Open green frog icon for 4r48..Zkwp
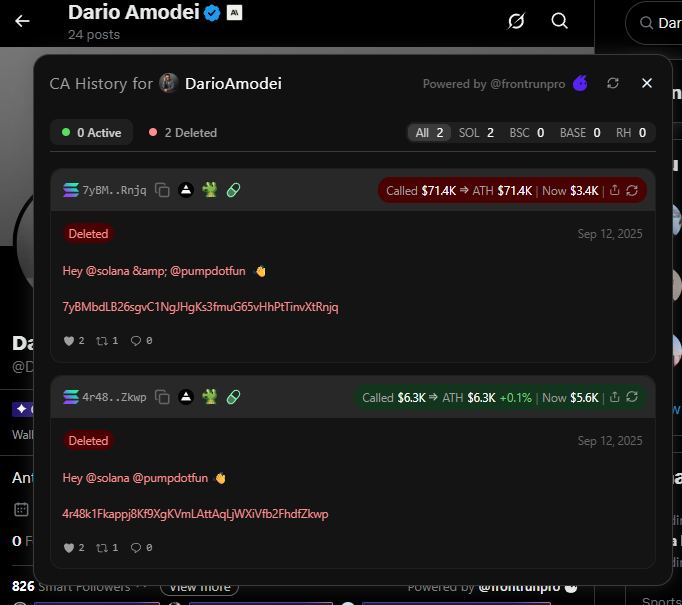The width and height of the screenshot is (682, 605). [210, 397]
